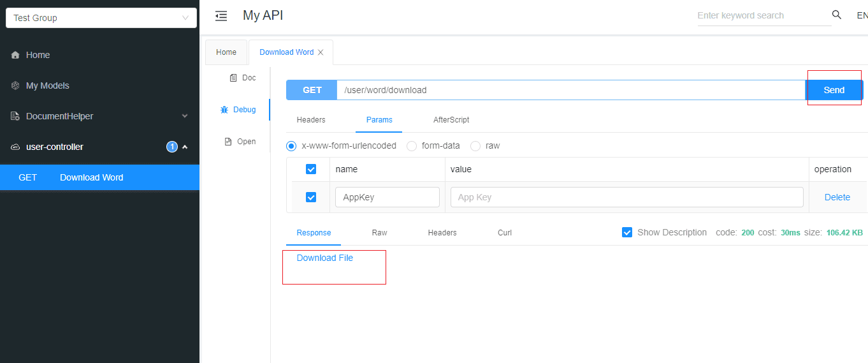
Task: Click the menu collapse icon beside My API
Action: click(x=221, y=16)
